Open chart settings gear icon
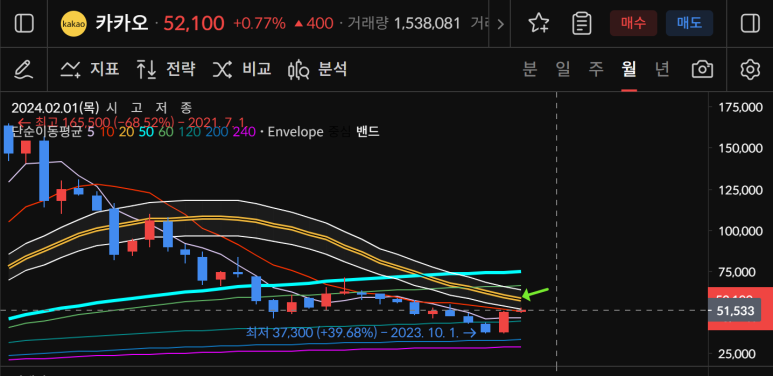 tap(750, 69)
